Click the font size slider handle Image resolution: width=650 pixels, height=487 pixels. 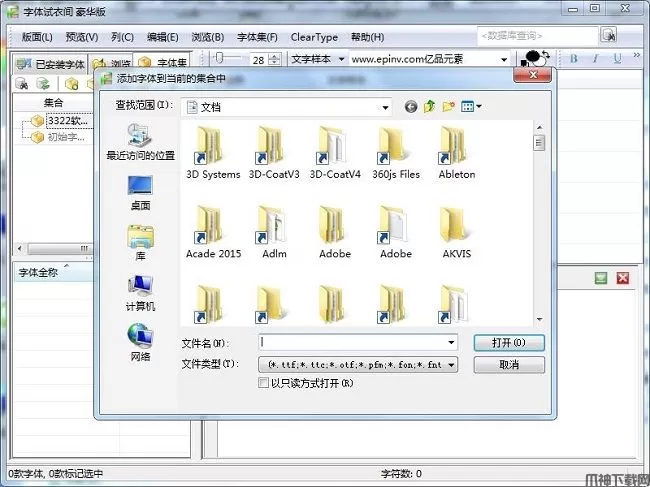click(219, 58)
